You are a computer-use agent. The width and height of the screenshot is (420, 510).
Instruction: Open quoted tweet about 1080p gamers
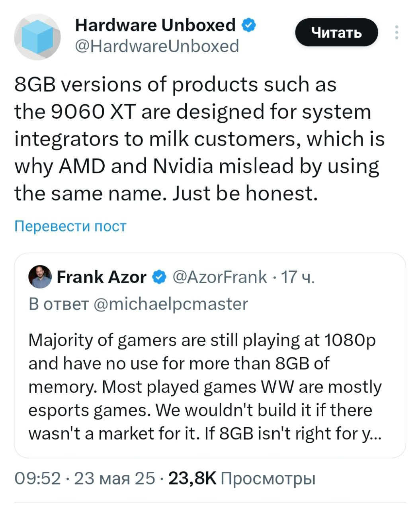210,355
